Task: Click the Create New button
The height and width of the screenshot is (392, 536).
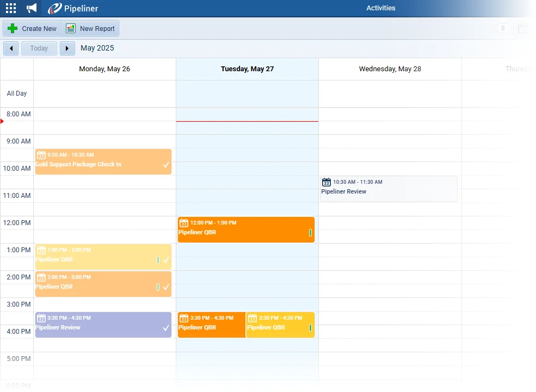Action: (x=32, y=28)
